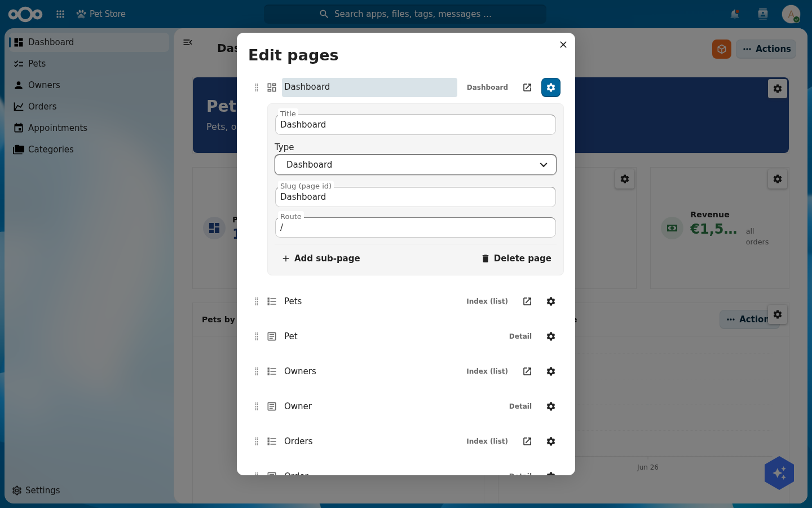Screen dimensions: 812x508
Task: Click Add sub-page button
Action: click(x=321, y=259)
